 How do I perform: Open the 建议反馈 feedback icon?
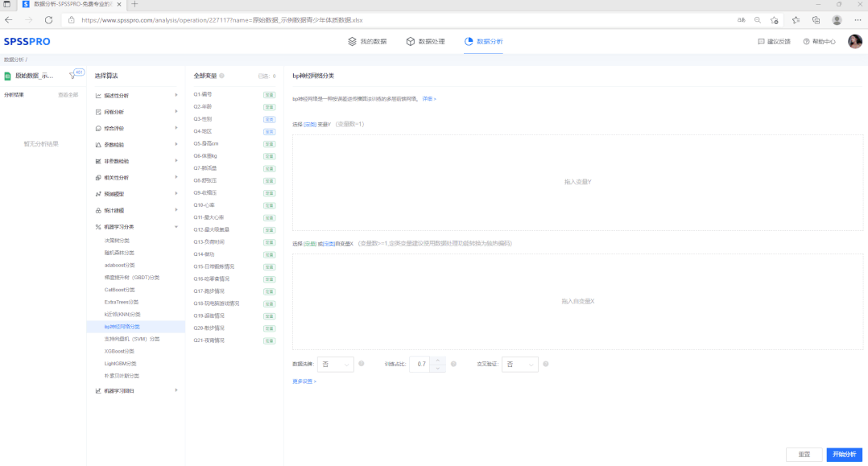(x=761, y=42)
